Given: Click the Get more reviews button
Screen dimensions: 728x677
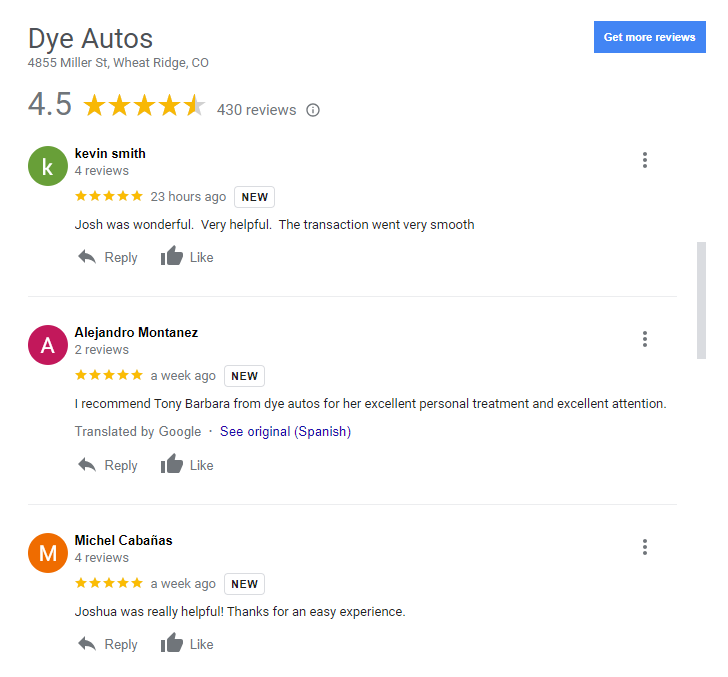Looking at the screenshot, I should pyautogui.click(x=649, y=37).
